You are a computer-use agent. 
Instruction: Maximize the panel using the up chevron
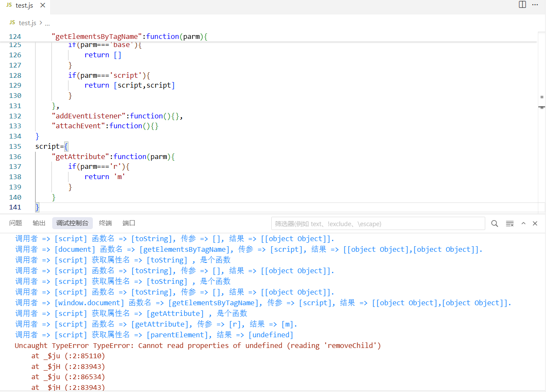[x=523, y=224]
